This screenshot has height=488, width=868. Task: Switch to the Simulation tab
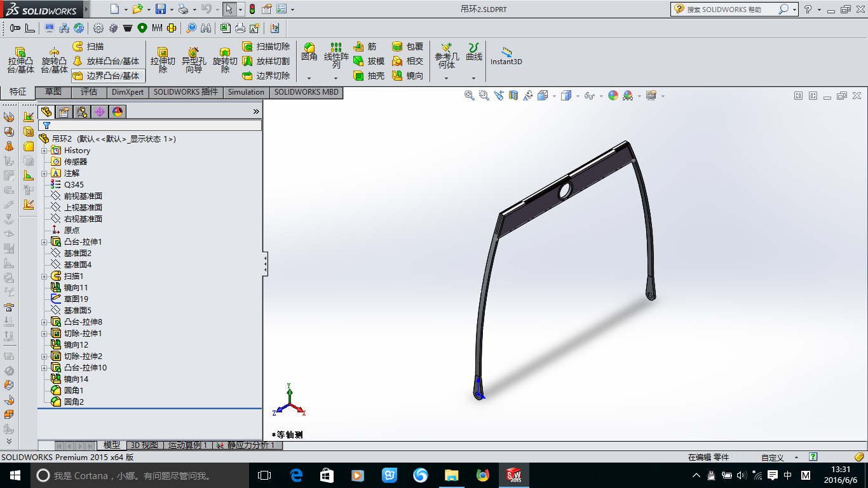(246, 92)
